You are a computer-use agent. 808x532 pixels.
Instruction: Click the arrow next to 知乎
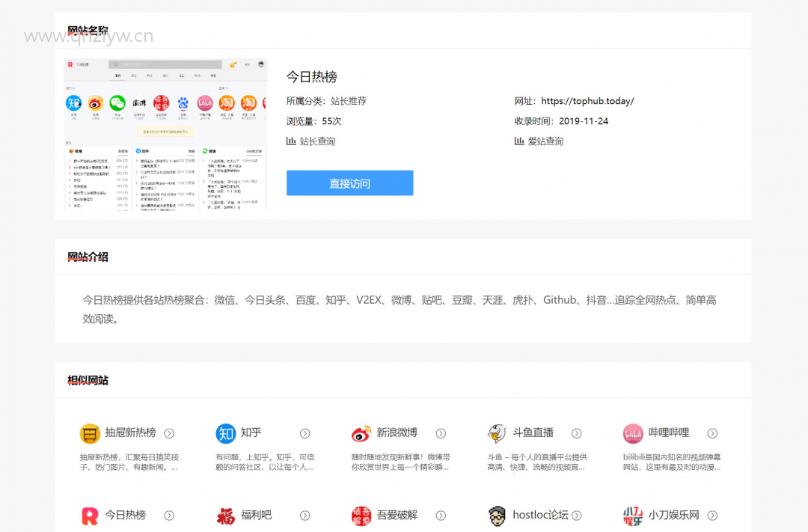305,433
